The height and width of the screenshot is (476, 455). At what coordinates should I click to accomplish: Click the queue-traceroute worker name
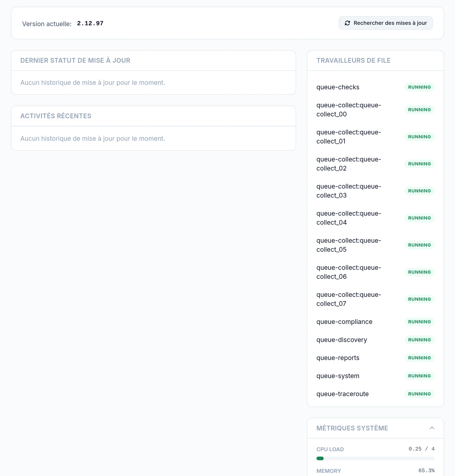pyautogui.click(x=342, y=394)
